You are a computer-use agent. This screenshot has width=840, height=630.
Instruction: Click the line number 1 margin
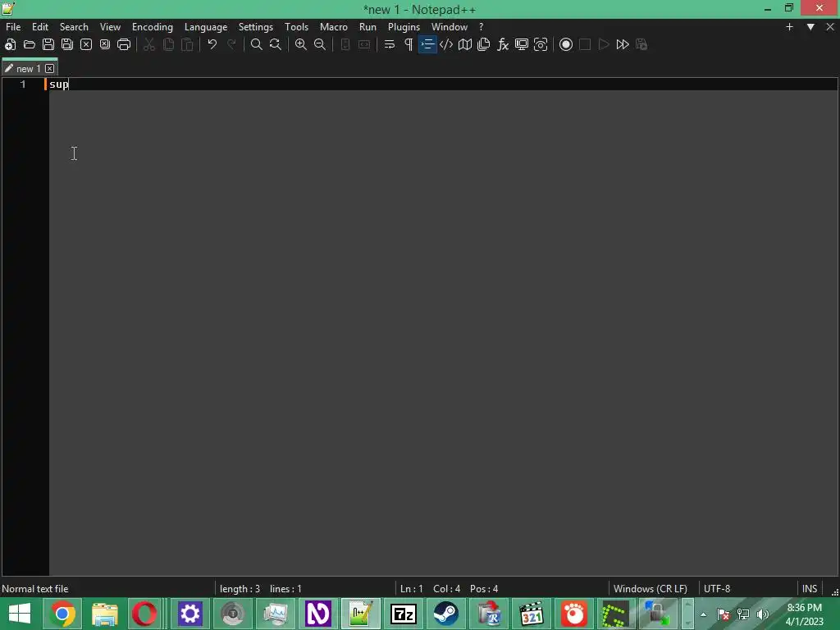23,84
